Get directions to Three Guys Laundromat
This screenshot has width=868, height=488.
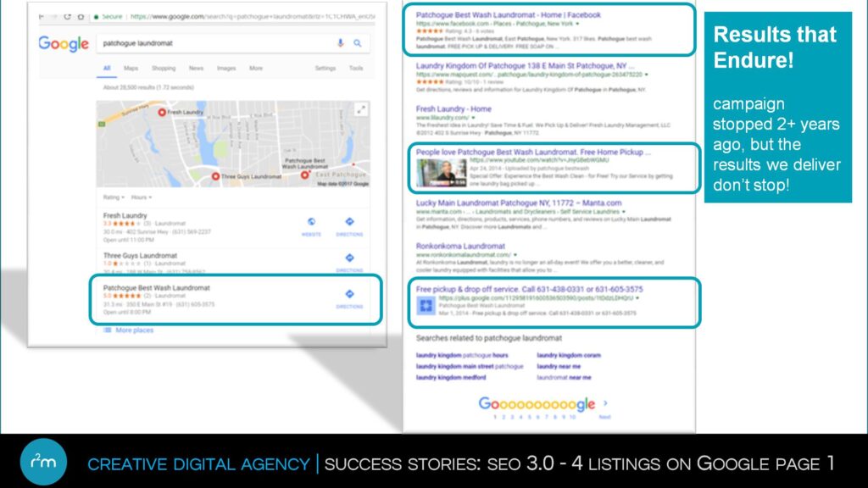tap(349, 258)
